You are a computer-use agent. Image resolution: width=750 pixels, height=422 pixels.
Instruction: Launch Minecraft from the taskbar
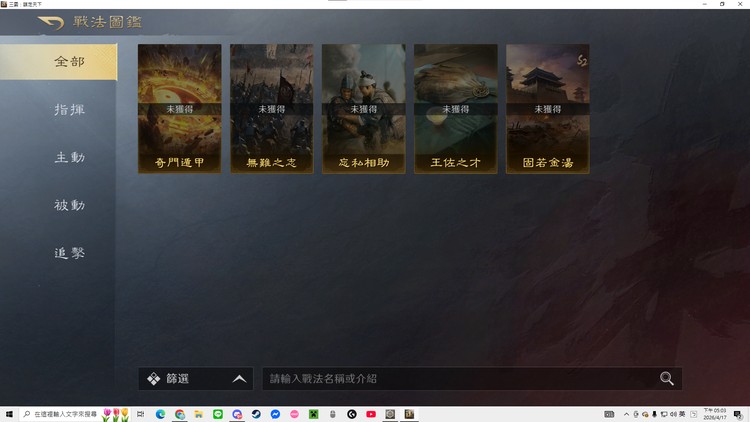(313, 414)
